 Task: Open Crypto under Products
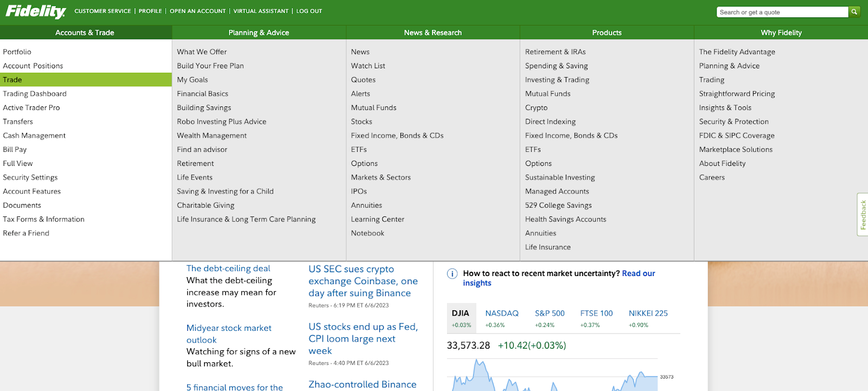537,108
